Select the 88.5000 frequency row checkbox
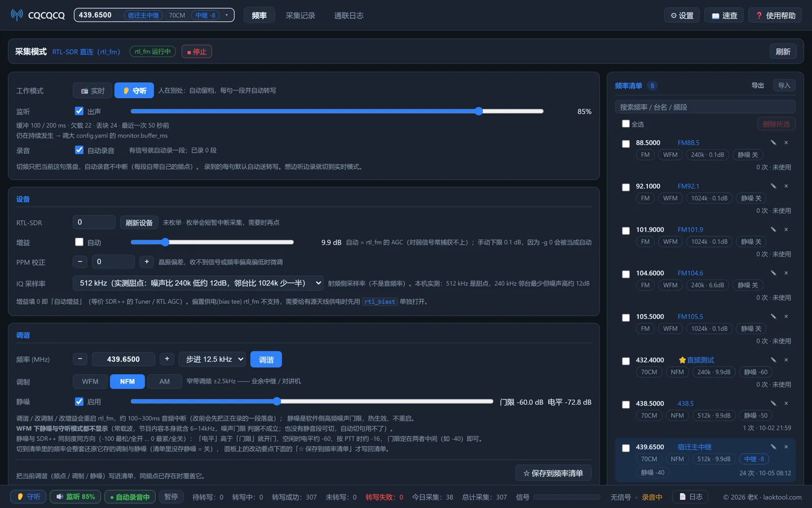Screen dimensions: 812x508 [x=626, y=144]
